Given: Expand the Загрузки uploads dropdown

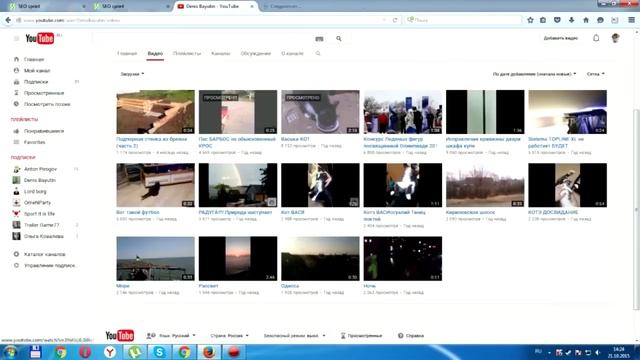Looking at the screenshot, I should [132, 74].
